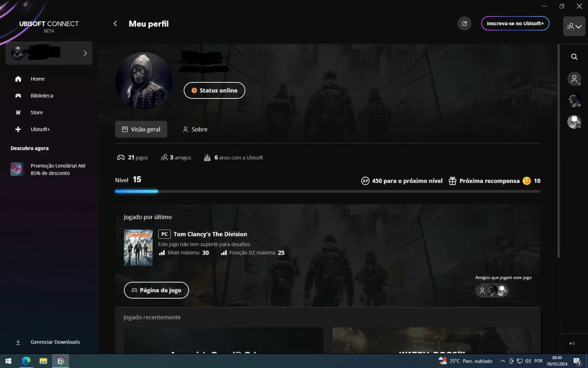Click friends who play this game avatars
Screen dimensions: 588x368
pyautogui.click(x=492, y=290)
